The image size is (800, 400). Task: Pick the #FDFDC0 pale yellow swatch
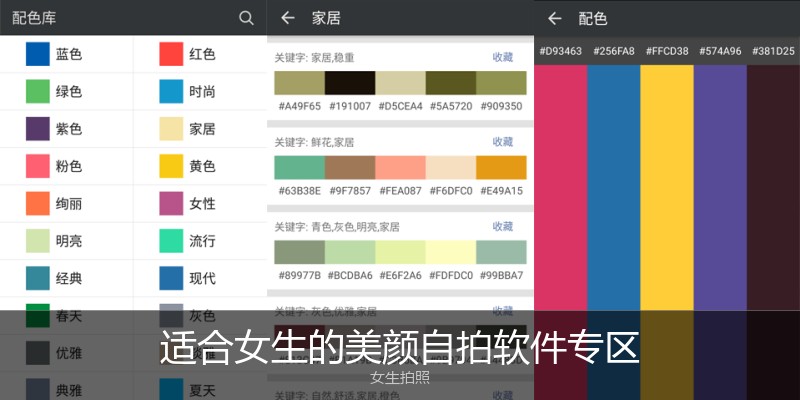click(x=451, y=252)
